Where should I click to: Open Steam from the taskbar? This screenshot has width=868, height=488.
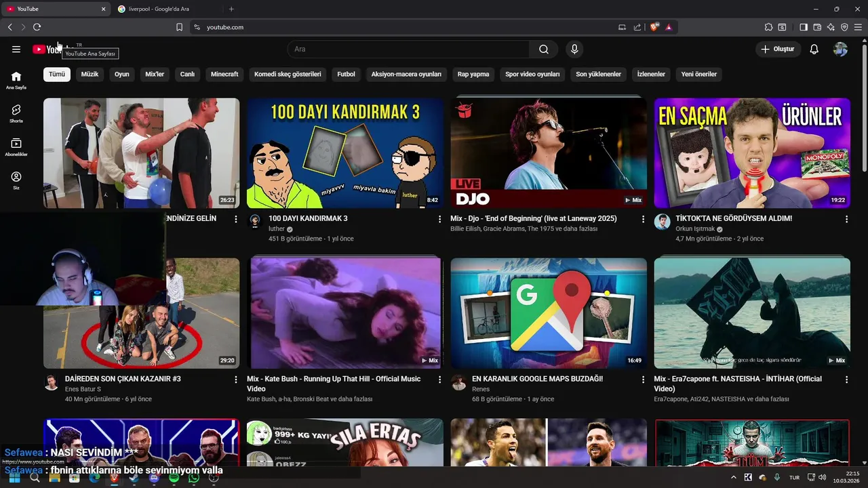pyautogui.click(x=134, y=478)
